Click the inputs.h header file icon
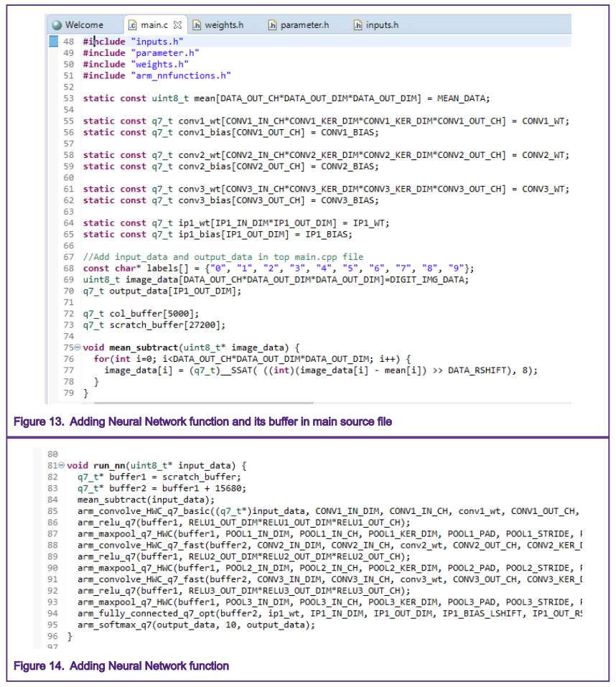The width and height of the screenshot is (616, 687). pos(358,25)
